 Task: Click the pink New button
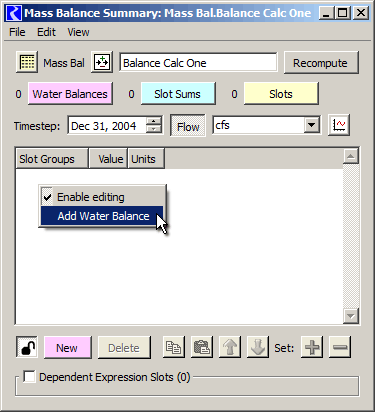coord(67,348)
